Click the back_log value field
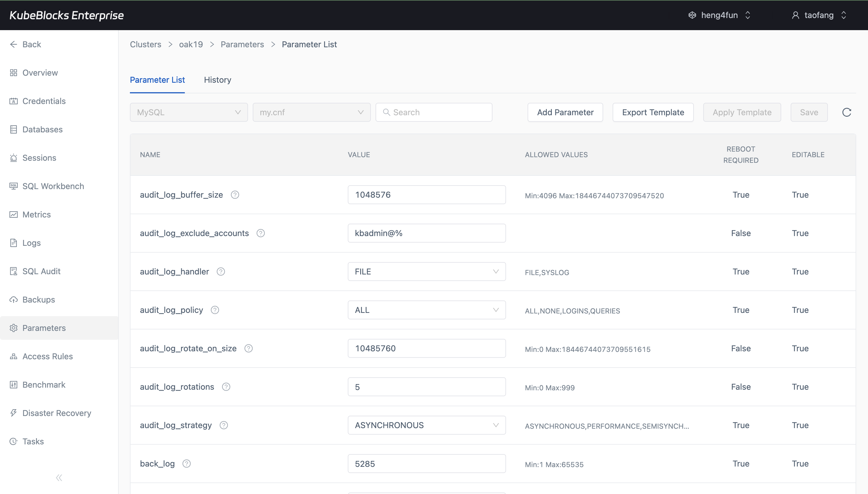The width and height of the screenshot is (868, 494). pyautogui.click(x=427, y=464)
